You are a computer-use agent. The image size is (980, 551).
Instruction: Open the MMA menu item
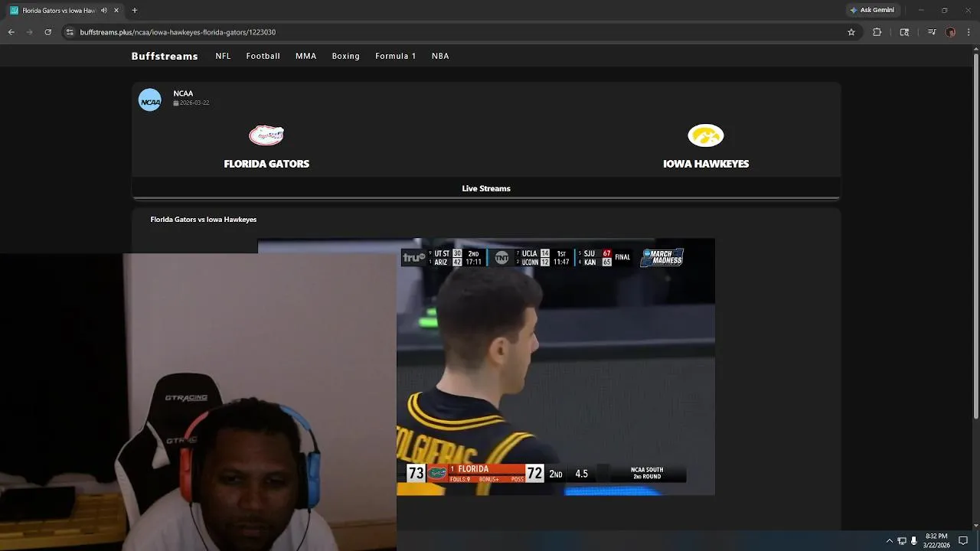click(306, 56)
